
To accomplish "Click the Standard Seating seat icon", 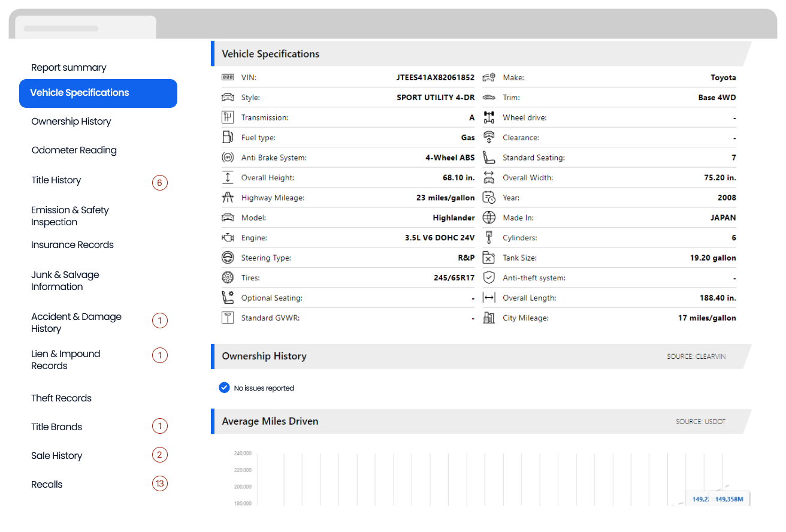I will click(x=489, y=158).
